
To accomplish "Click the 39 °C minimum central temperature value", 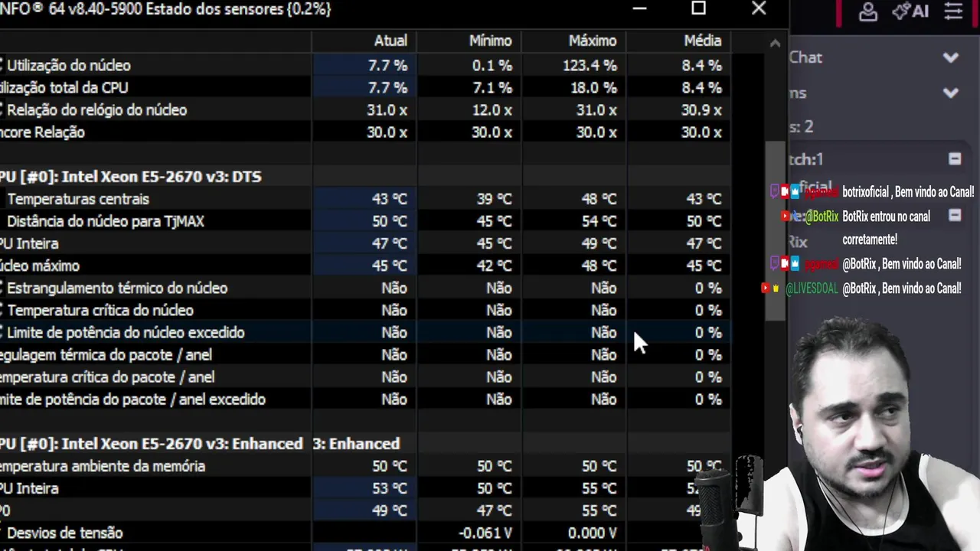I will pyautogui.click(x=494, y=199).
